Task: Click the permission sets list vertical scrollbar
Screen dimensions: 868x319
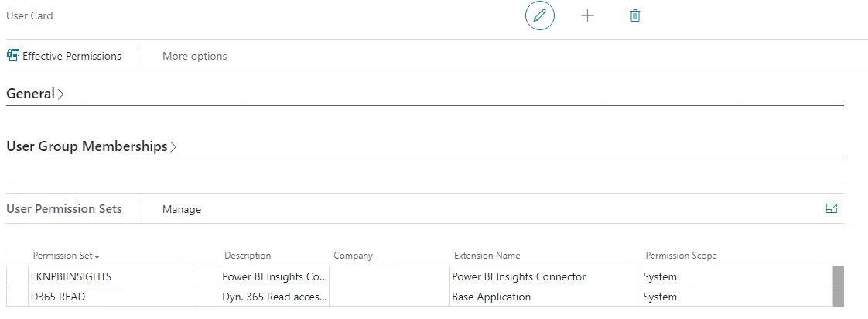Action: pyautogui.click(x=838, y=286)
